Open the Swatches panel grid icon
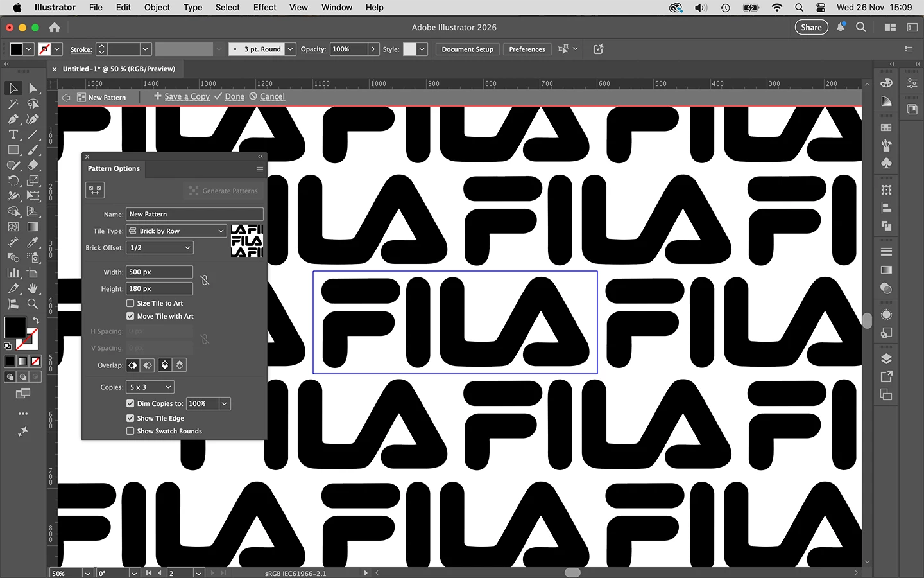Image resolution: width=924 pixels, height=578 pixels. (x=886, y=128)
